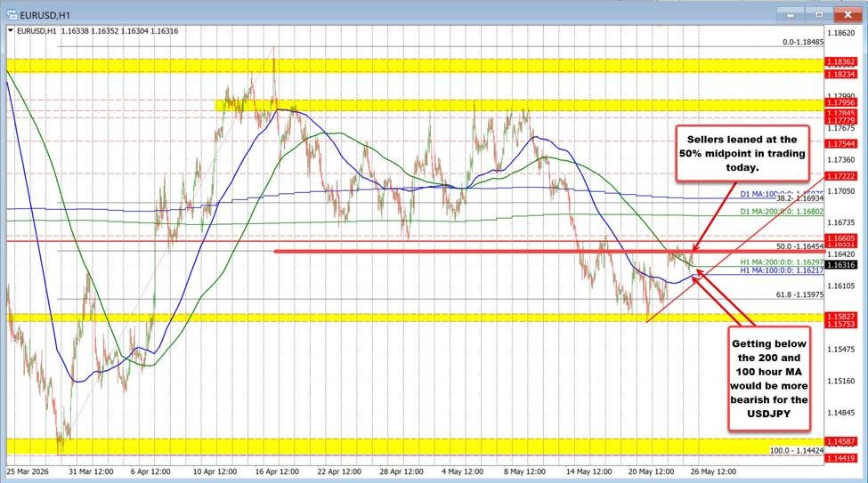Viewport: 868px width, 483px height.
Task: Click the red price label 1.18234
Action: (841, 74)
